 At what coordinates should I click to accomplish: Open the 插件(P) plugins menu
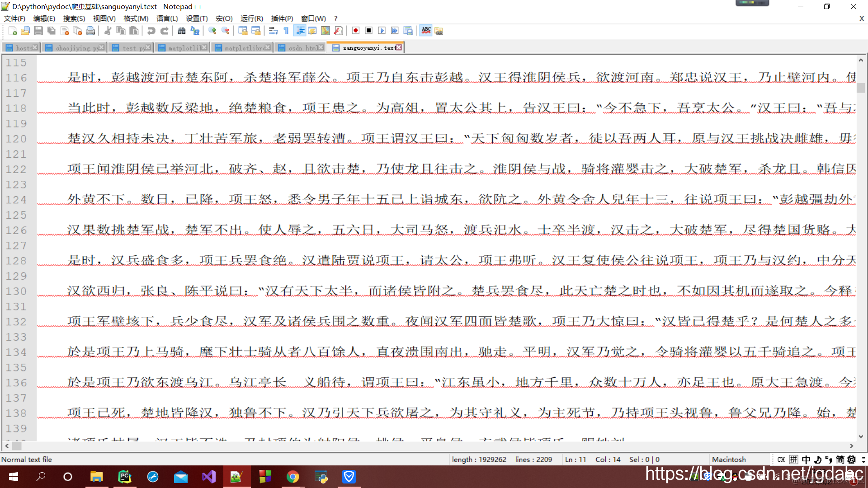click(282, 19)
